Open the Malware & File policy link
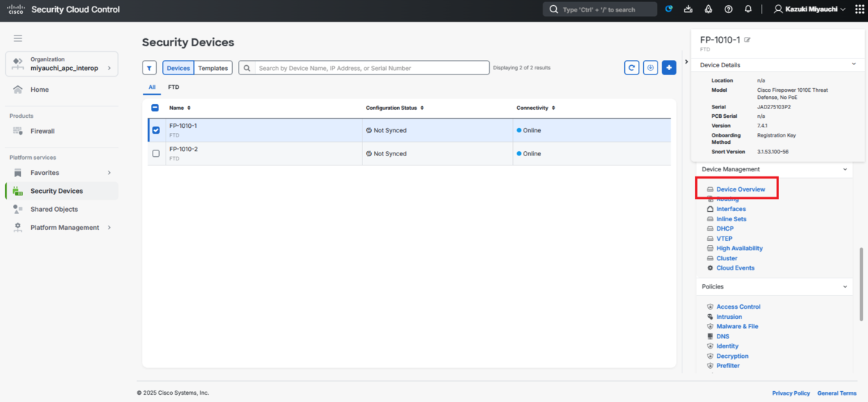Screen dimensions: 868x402 point(737,327)
